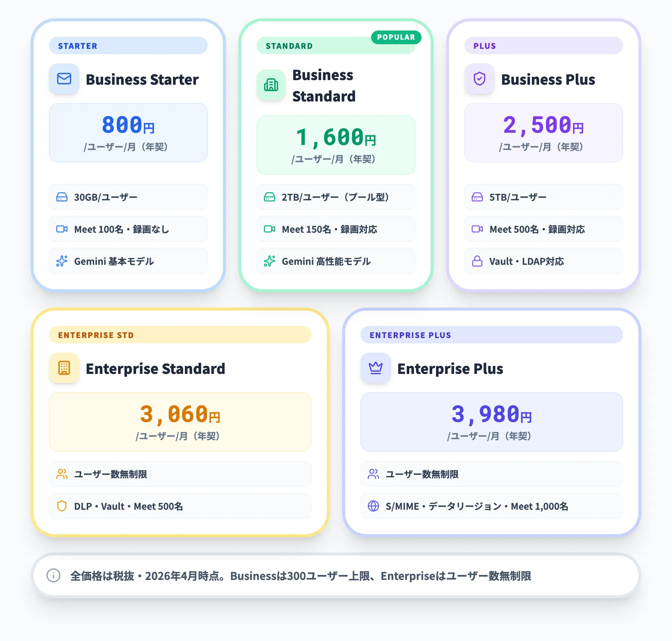Click the crown icon beside Enterprise Plus
Screen dimensions: 672x641
376,368
